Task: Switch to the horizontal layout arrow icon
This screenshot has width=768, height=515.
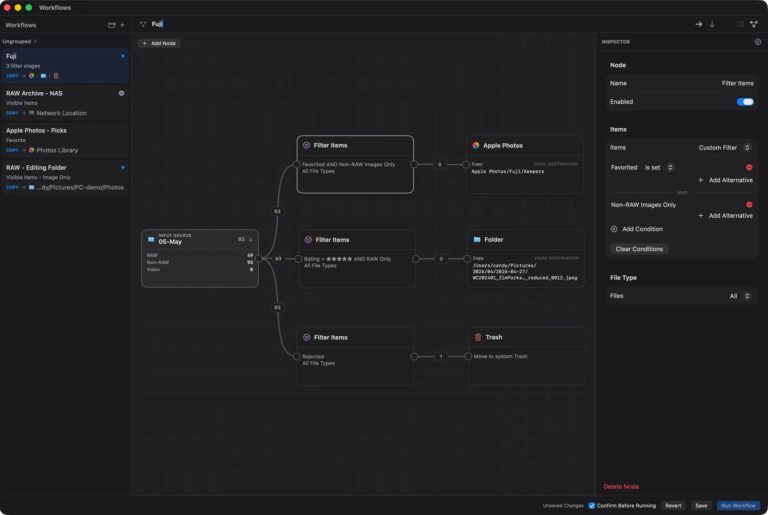Action: click(698, 24)
